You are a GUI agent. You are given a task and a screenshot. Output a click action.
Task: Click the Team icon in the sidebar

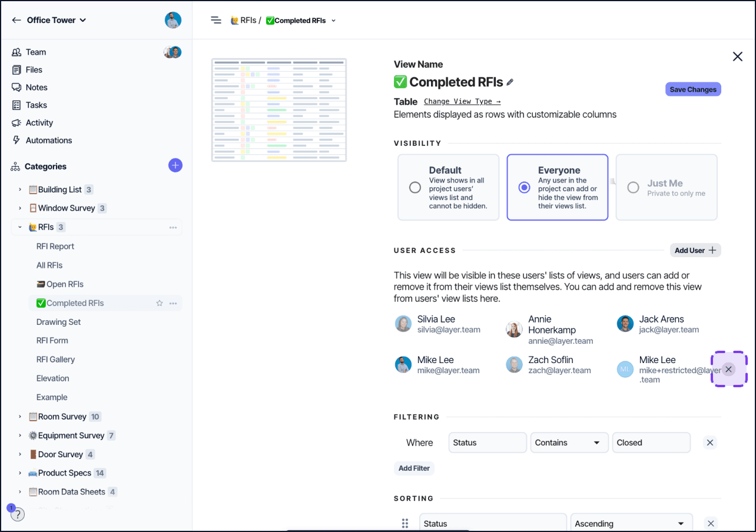[16, 52]
